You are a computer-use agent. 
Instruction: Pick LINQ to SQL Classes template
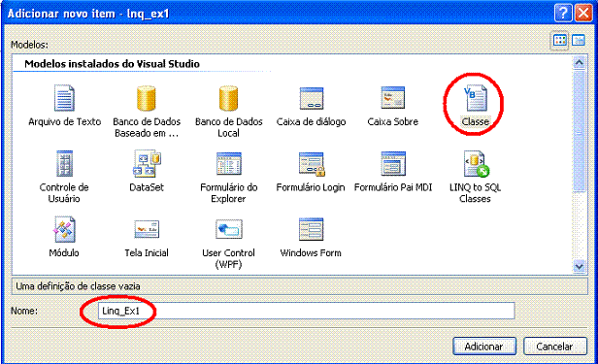pos(477,164)
